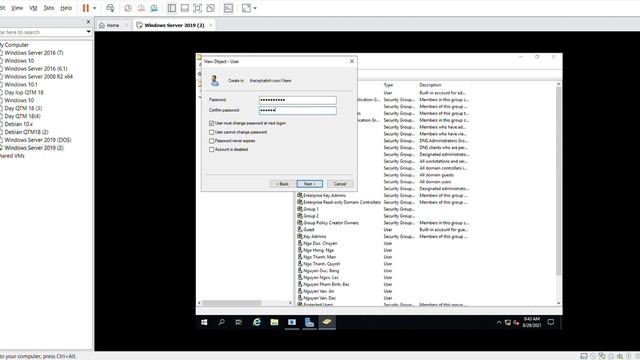
Task: Select Windows Server 2019 (2) in library list
Action: 34,148
